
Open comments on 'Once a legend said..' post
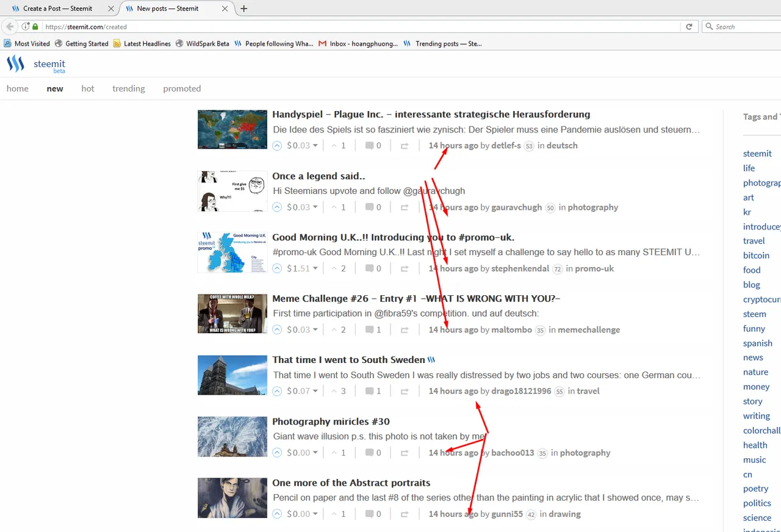click(373, 207)
